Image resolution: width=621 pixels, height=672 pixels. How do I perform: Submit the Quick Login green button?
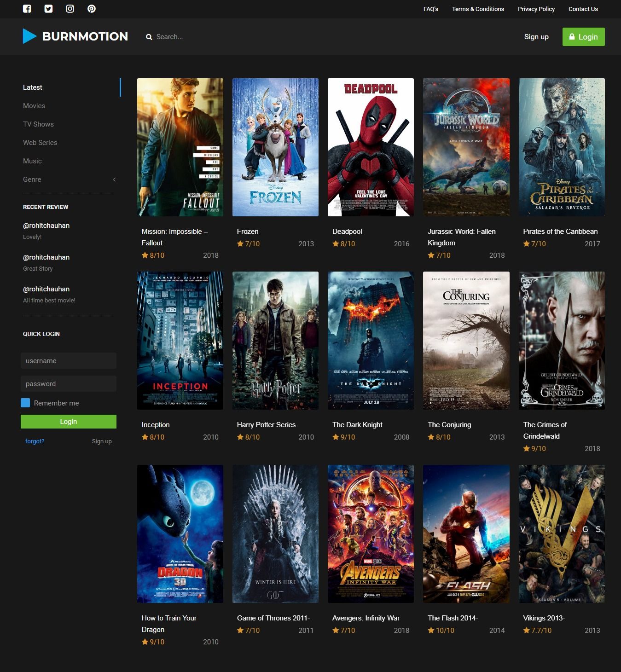point(69,422)
